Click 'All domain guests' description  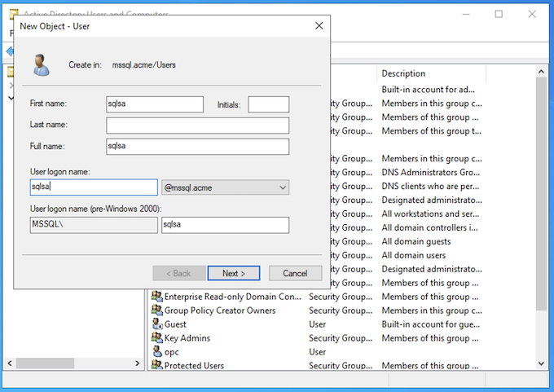point(416,241)
